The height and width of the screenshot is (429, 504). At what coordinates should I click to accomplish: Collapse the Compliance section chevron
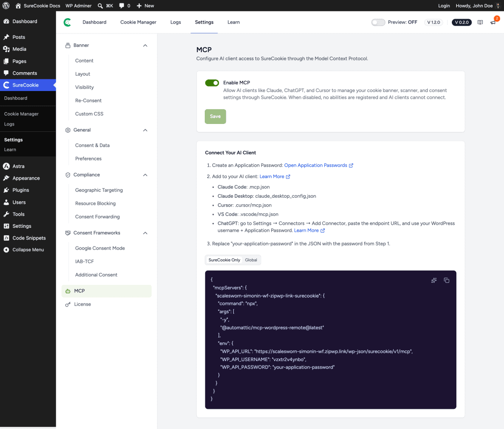(x=145, y=175)
